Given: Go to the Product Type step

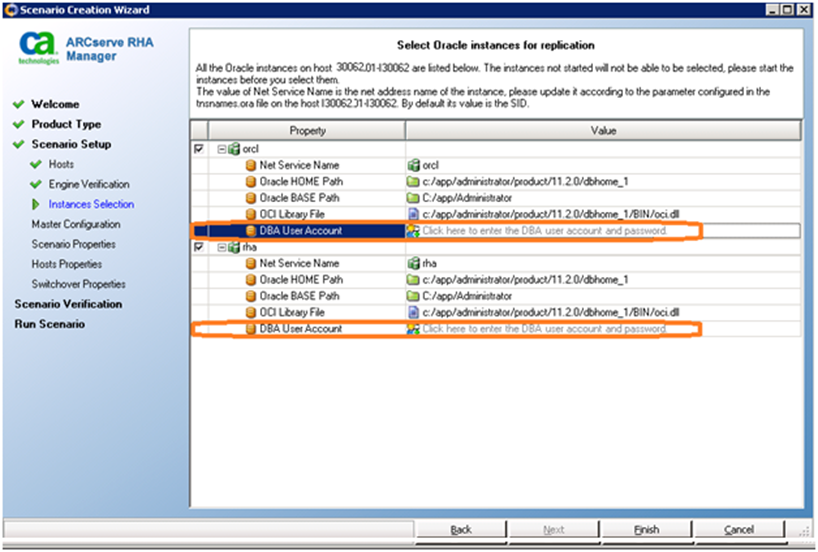Looking at the screenshot, I should (66, 124).
